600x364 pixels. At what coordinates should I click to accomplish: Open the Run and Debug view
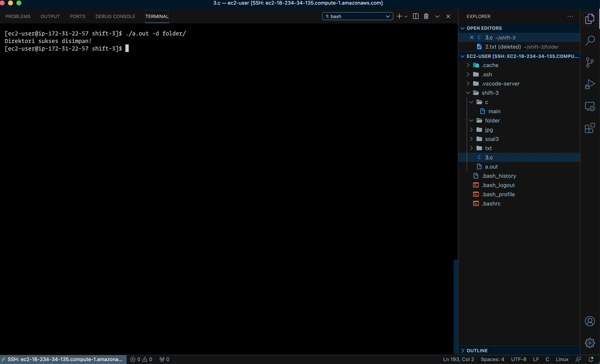coord(590,84)
